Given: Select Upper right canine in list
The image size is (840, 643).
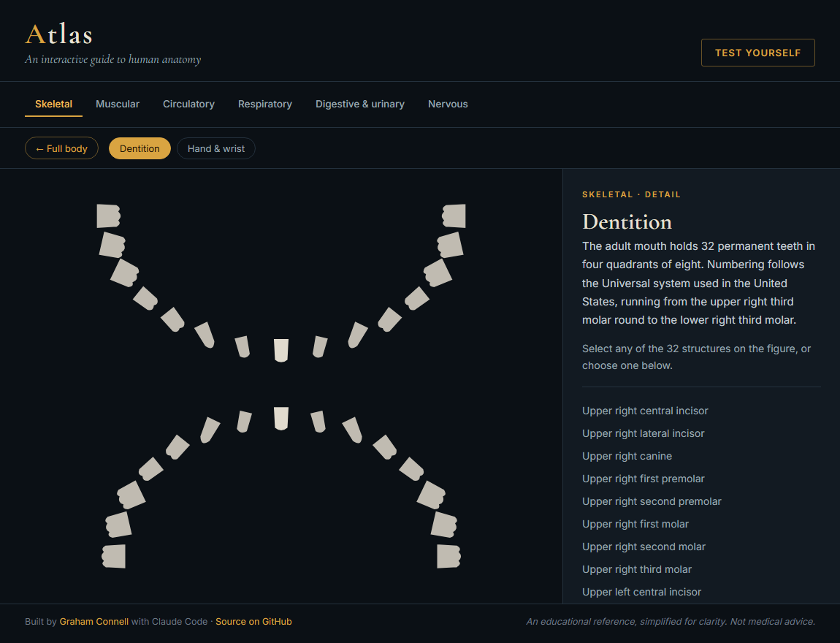Looking at the screenshot, I should (627, 456).
